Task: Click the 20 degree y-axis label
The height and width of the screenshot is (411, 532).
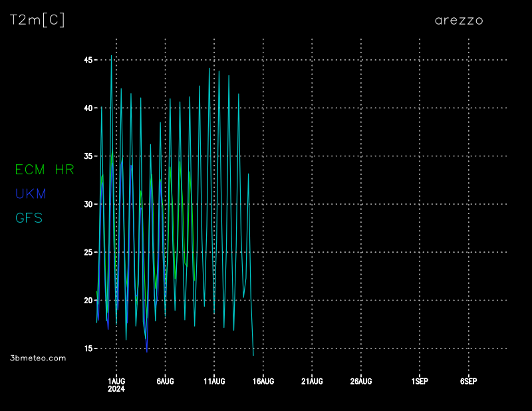Action: click(88, 300)
